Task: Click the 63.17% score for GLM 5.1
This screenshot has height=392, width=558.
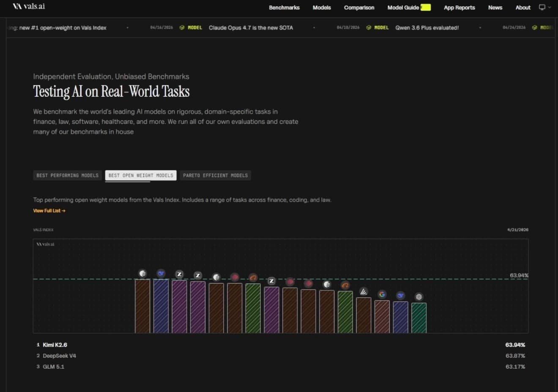Action: [515, 367]
